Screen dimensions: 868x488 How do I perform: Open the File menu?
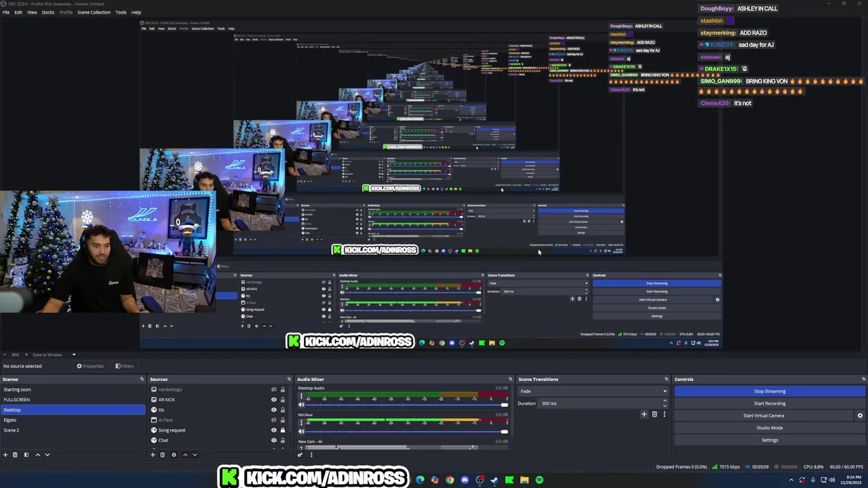[6, 12]
